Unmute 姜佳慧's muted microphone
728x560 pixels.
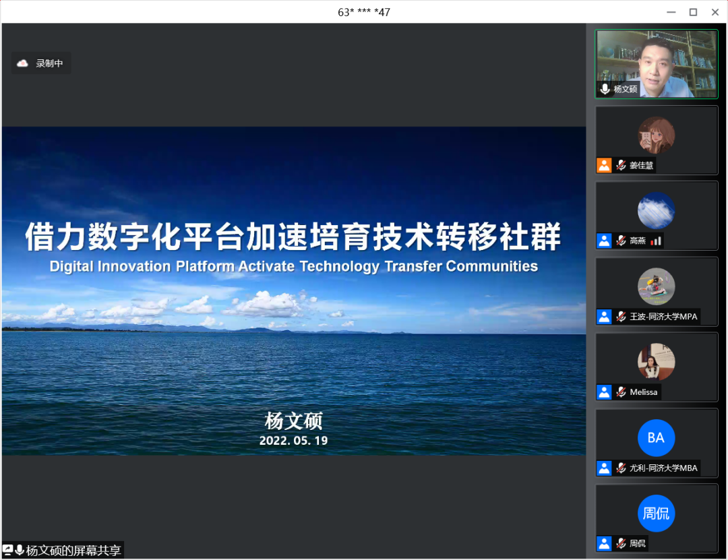coord(620,165)
